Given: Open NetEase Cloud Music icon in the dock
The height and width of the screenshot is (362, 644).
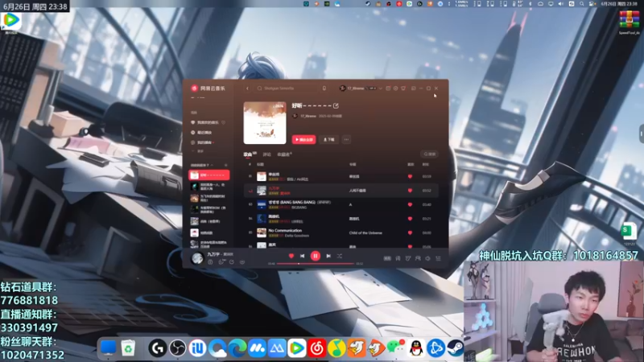Looking at the screenshot, I should point(317,348).
